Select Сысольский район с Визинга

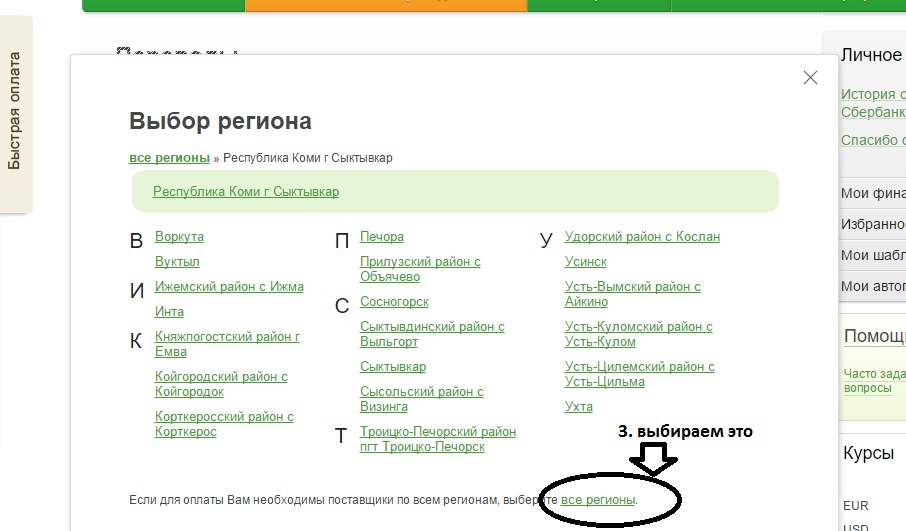point(422,399)
